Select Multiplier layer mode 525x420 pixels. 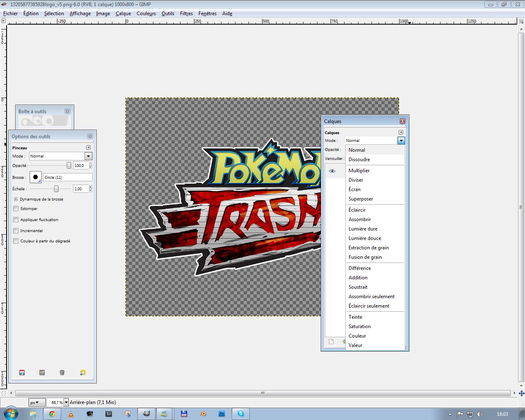(375, 171)
